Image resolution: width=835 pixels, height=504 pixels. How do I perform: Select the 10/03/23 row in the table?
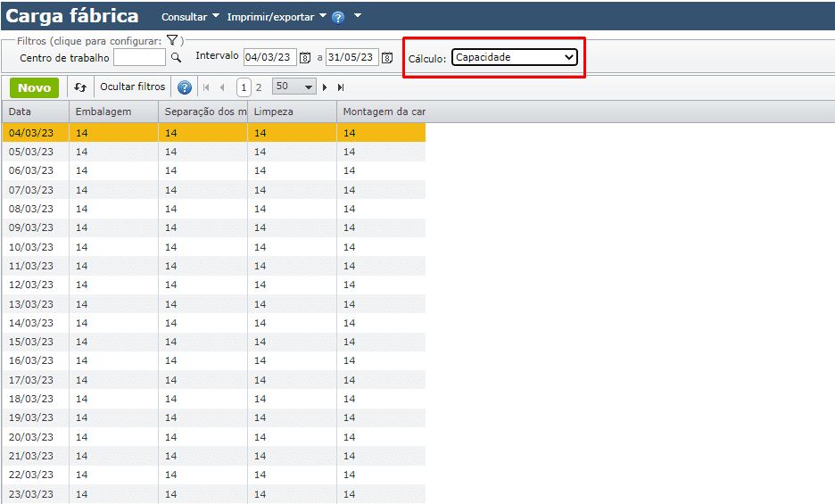(x=31, y=247)
